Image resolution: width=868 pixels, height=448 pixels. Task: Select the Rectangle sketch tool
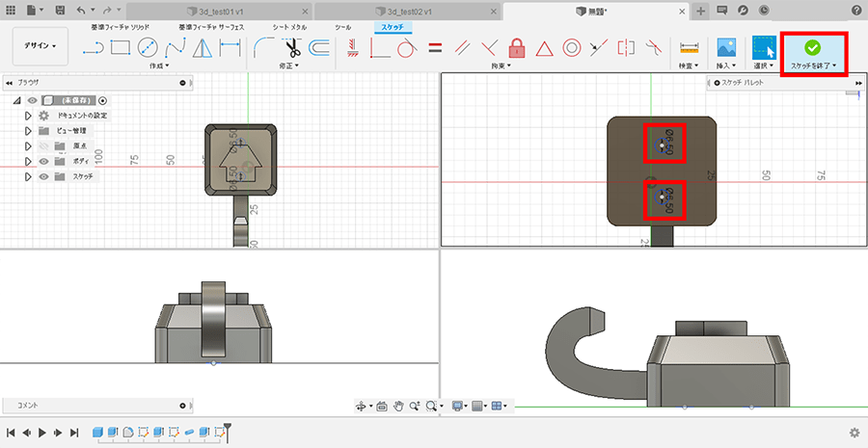coord(120,46)
